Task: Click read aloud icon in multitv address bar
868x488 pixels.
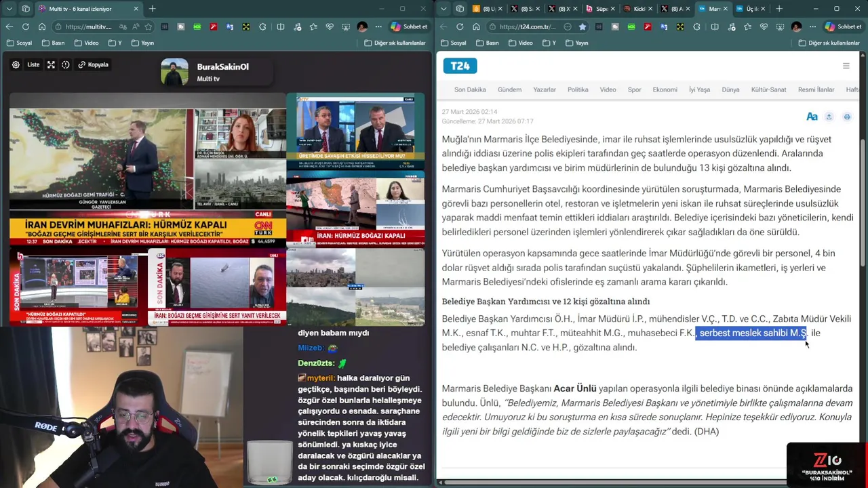Action: [x=136, y=26]
